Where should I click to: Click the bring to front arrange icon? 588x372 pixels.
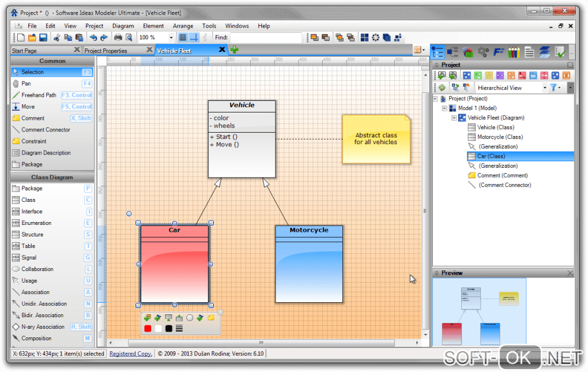click(314, 37)
